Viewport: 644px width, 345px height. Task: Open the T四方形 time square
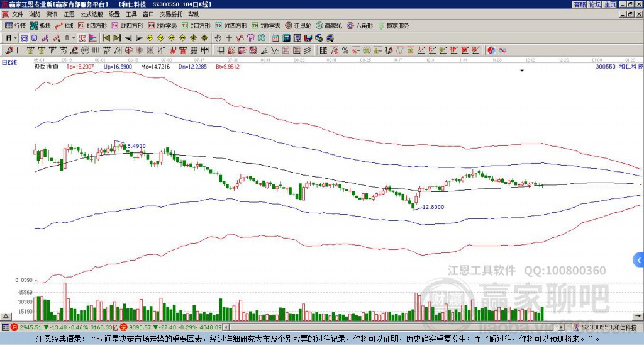tap(196, 25)
